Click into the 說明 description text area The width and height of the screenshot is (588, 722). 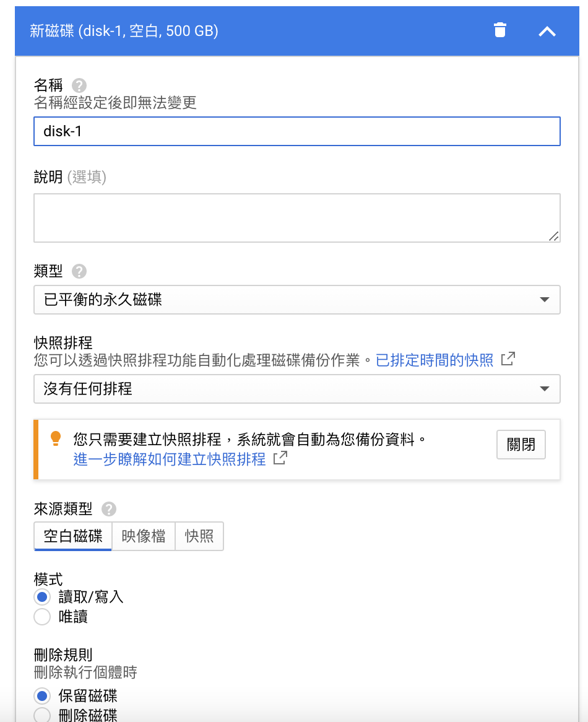[297, 217]
